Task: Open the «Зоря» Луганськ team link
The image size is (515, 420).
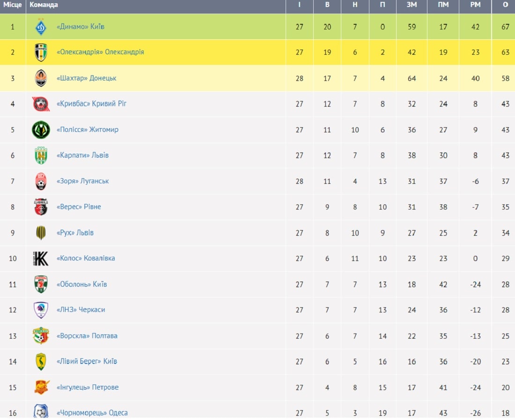Action: coord(83,181)
